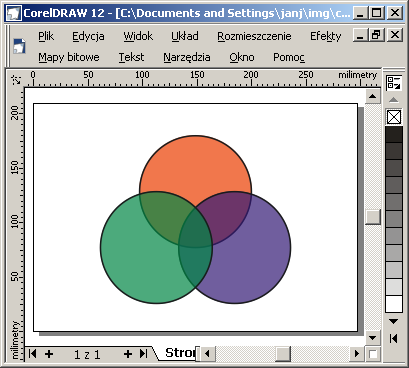
Task: Click vertical scrollbar up arrow
Action: tap(373, 97)
